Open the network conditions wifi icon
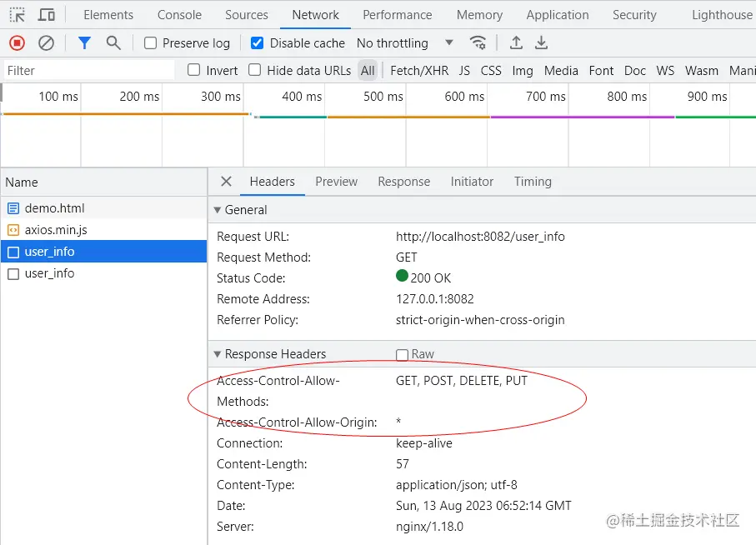 478,43
